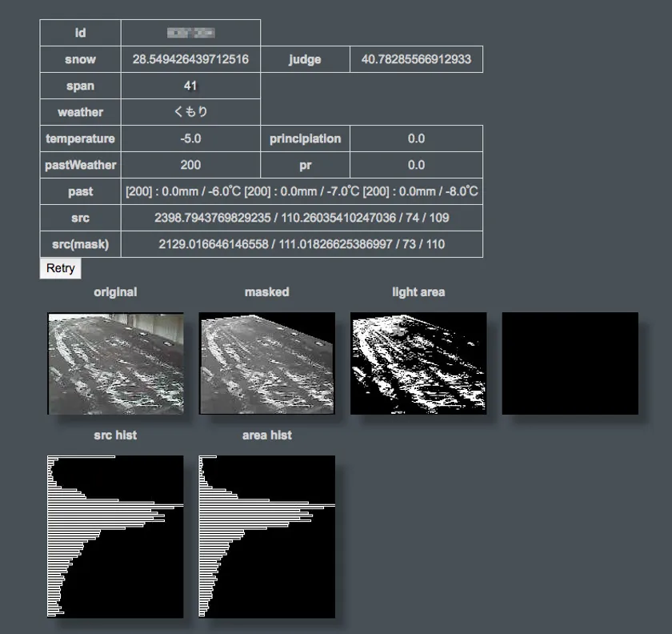Open the original road camera image
Image resolution: width=672 pixels, height=634 pixels.
[x=116, y=363]
